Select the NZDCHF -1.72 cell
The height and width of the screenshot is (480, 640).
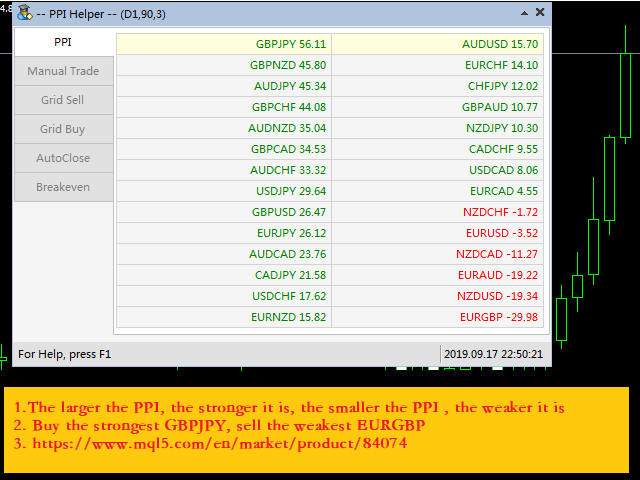pos(438,212)
